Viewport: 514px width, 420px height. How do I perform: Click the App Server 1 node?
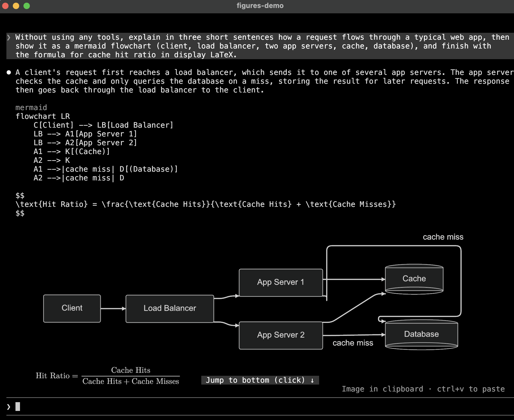281,282
